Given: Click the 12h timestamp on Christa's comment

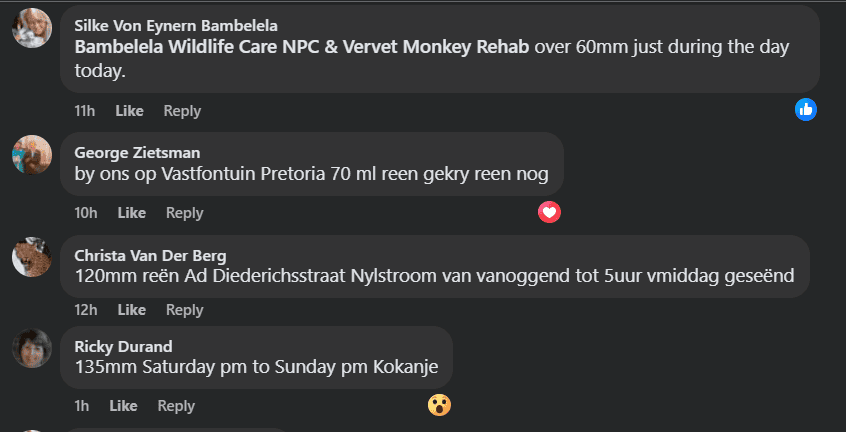Looking at the screenshot, I should pyautogui.click(x=86, y=310).
